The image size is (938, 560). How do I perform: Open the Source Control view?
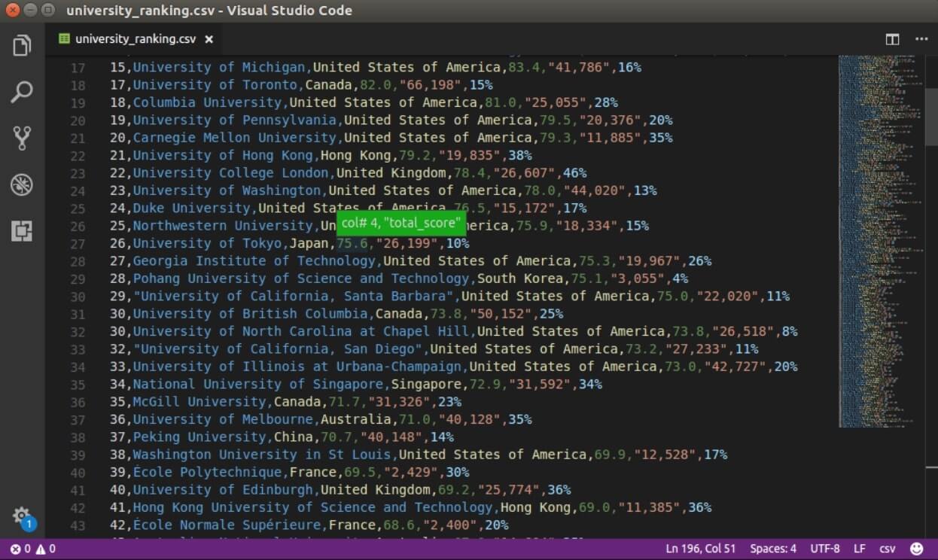click(22, 138)
